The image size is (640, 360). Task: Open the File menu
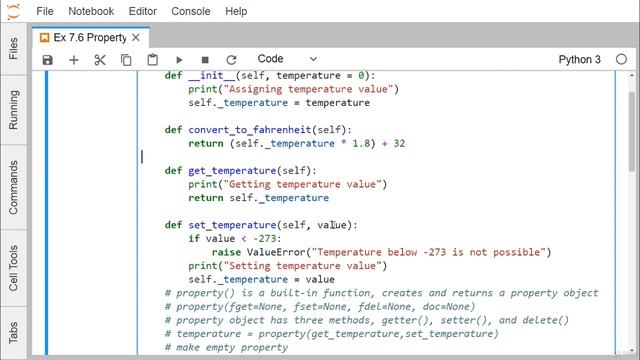pos(45,11)
